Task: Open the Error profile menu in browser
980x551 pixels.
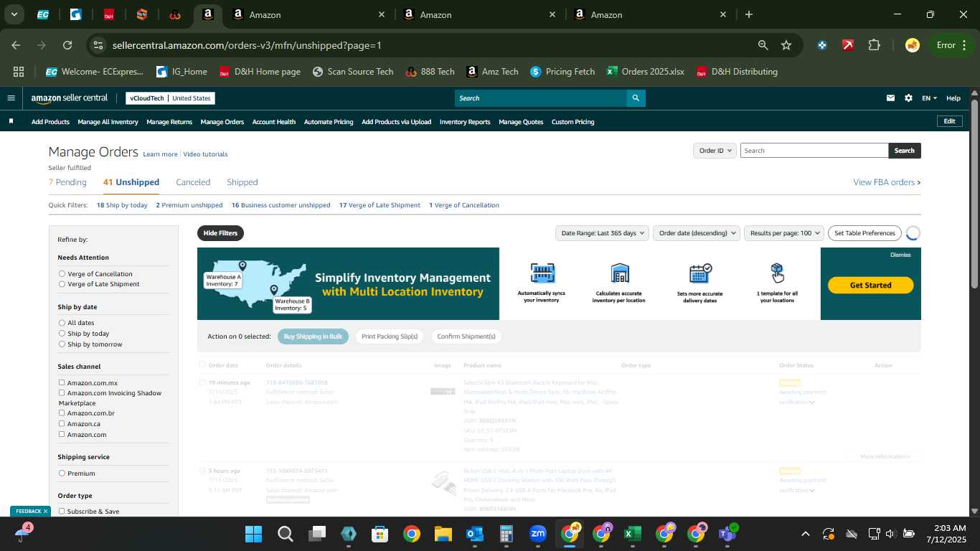Action: (951, 45)
